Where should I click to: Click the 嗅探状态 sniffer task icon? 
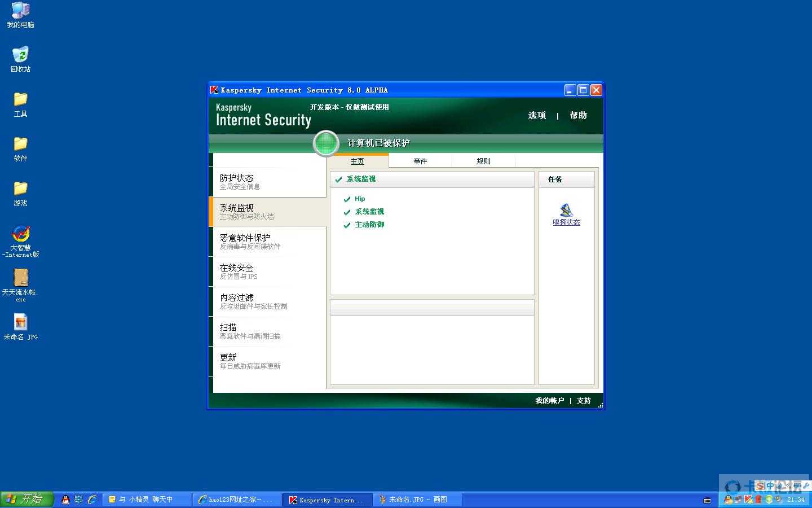click(x=566, y=210)
